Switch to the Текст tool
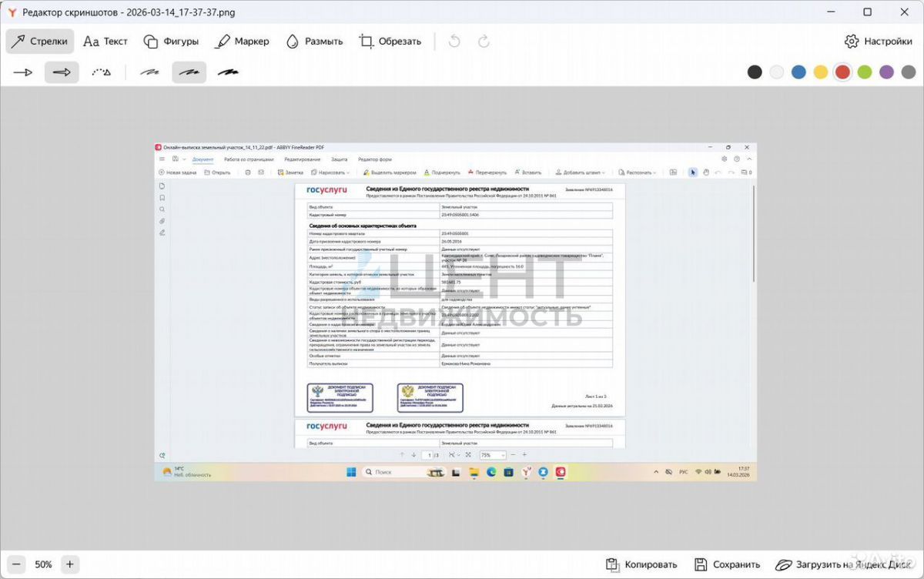924x579 pixels. (105, 42)
